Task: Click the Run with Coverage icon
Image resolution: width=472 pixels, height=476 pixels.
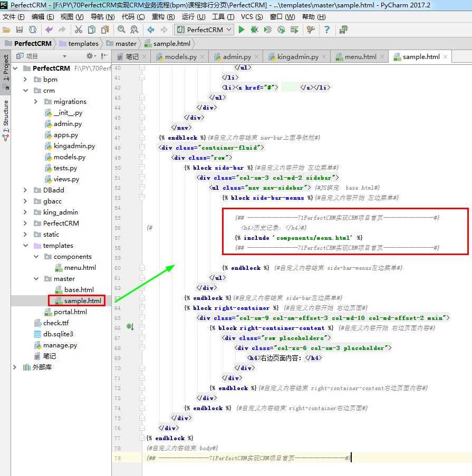Action: point(268,30)
